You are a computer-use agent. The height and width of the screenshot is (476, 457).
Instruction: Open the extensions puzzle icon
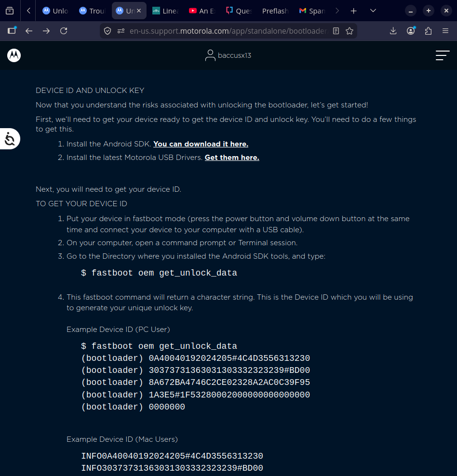tap(428, 31)
